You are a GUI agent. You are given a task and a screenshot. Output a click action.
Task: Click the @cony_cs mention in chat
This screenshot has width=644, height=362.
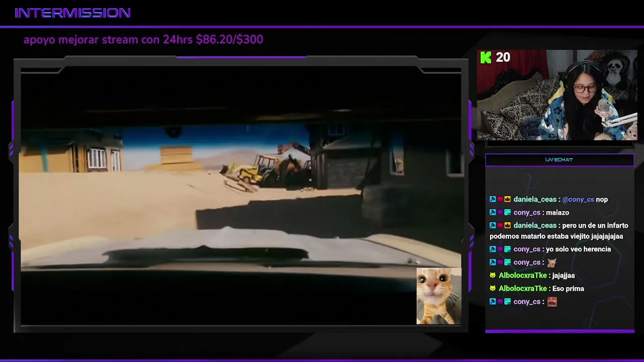pyautogui.click(x=578, y=200)
